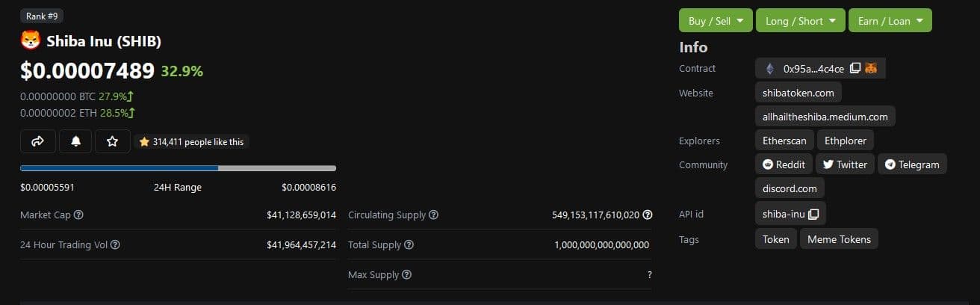Show Market Cap help tooltip icon
The image size is (980, 305).
click(79, 215)
